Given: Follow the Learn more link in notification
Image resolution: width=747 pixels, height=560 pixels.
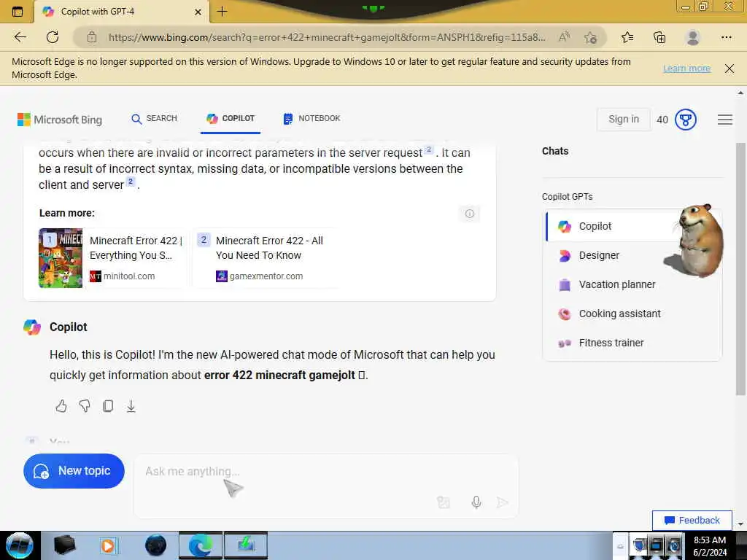Looking at the screenshot, I should pyautogui.click(x=686, y=69).
